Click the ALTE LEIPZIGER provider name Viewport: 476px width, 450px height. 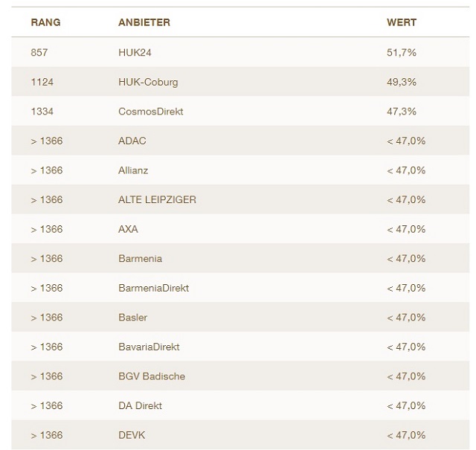(x=157, y=199)
